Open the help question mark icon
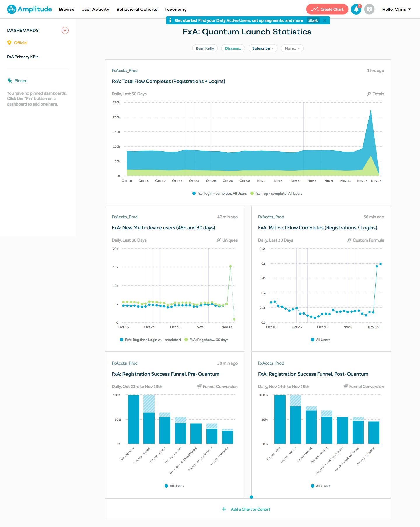The width and height of the screenshot is (420, 527). 369,9
